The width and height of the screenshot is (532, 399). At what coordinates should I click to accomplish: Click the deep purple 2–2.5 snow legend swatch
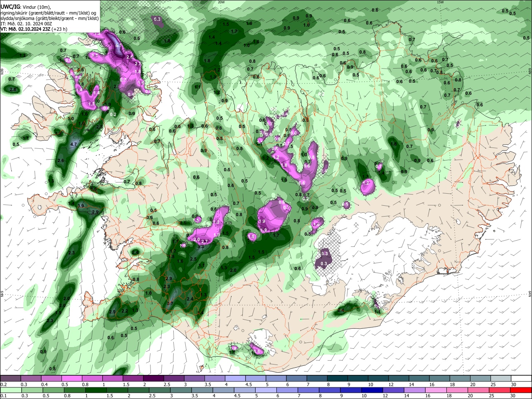click(x=153, y=379)
